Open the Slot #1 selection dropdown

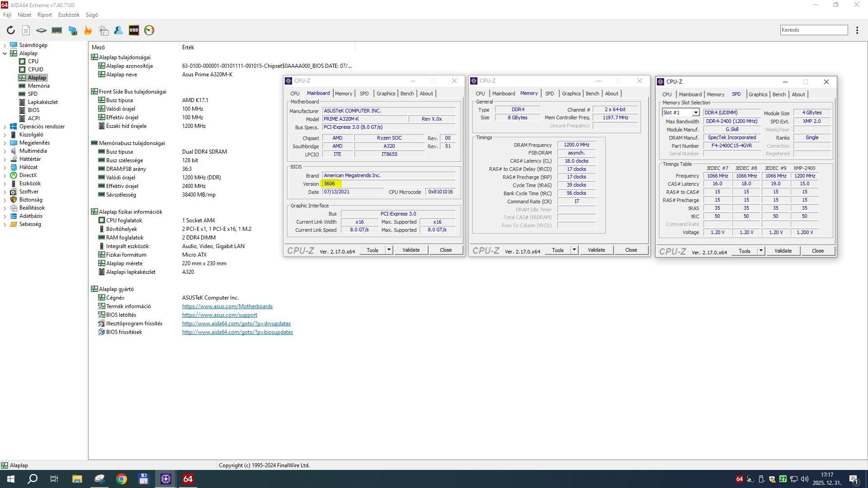(696, 113)
